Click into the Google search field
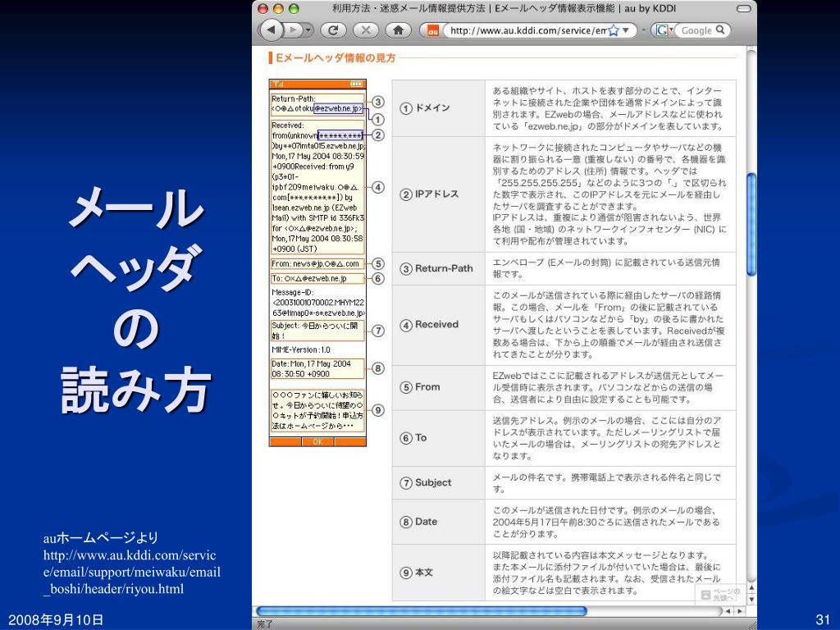The image size is (840, 630). pyautogui.click(x=696, y=30)
